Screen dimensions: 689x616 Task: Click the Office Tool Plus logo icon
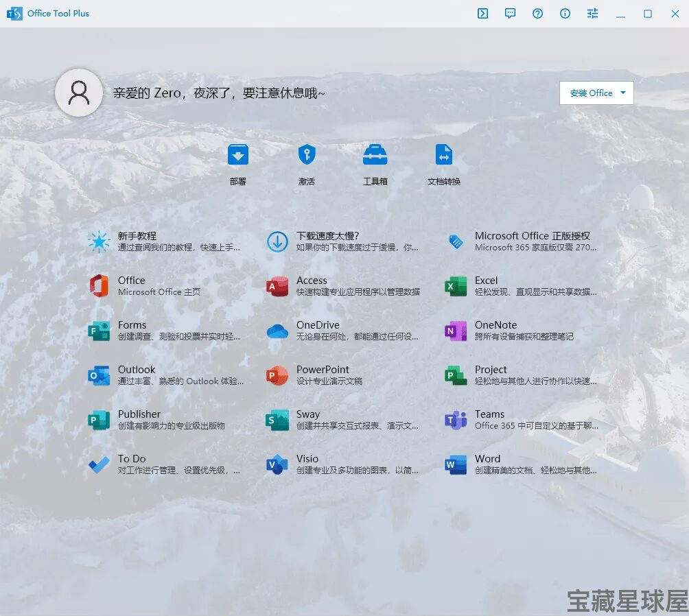click(x=14, y=14)
